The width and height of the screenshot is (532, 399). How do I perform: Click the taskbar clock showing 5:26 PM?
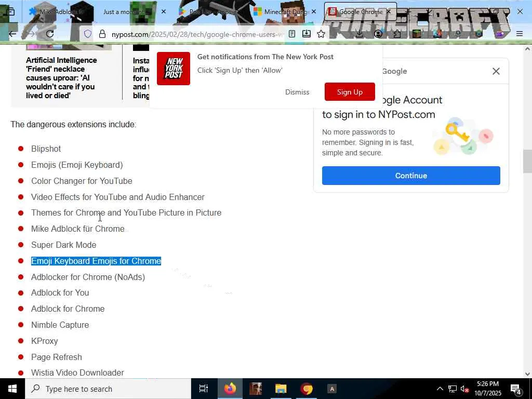(487, 389)
